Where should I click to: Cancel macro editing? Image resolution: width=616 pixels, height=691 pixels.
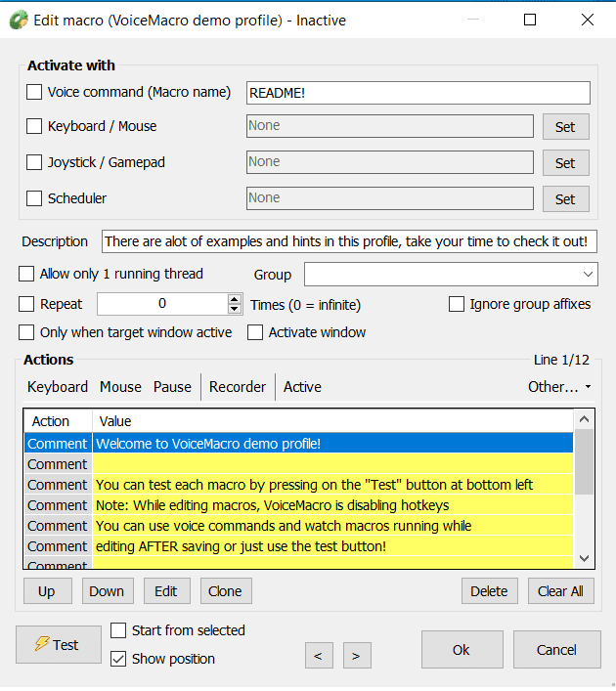click(x=557, y=650)
